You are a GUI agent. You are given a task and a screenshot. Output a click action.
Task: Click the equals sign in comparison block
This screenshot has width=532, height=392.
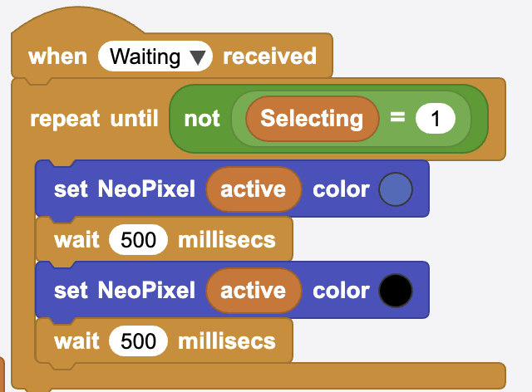(x=397, y=117)
